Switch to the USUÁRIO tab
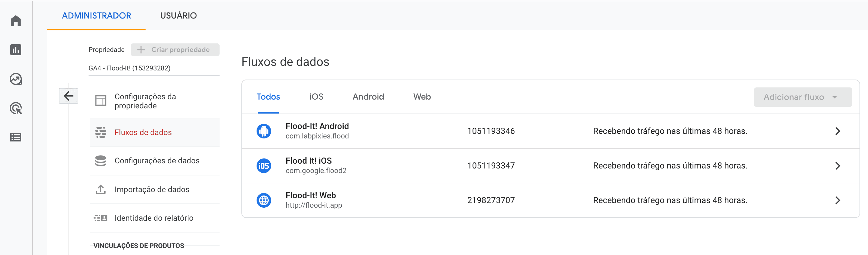868x255 pixels. pos(178,15)
